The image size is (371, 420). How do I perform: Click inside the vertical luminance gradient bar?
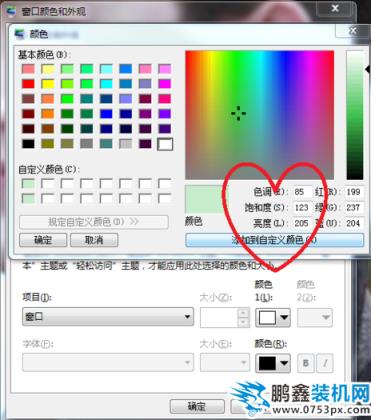[355, 115]
